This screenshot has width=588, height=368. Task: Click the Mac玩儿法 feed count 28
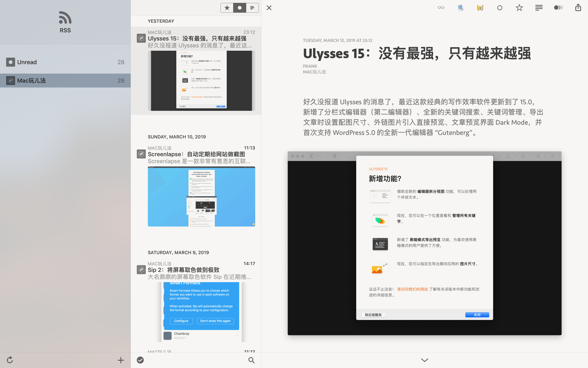click(121, 81)
